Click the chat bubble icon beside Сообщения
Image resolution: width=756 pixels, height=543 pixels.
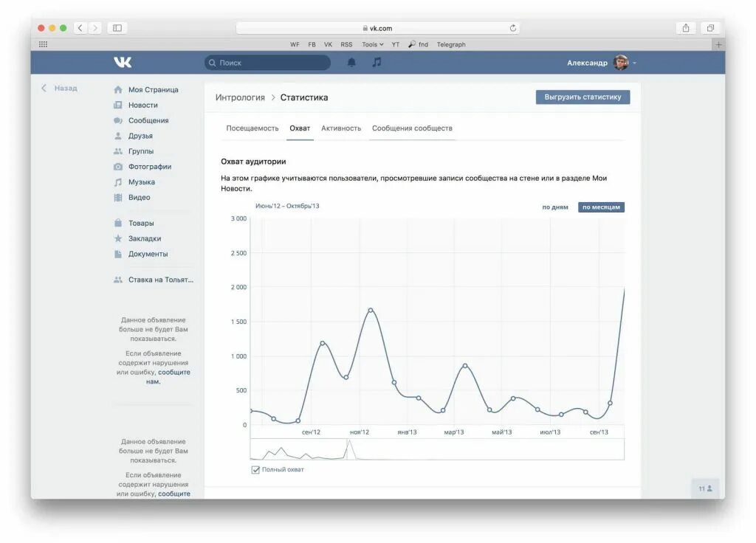[117, 120]
